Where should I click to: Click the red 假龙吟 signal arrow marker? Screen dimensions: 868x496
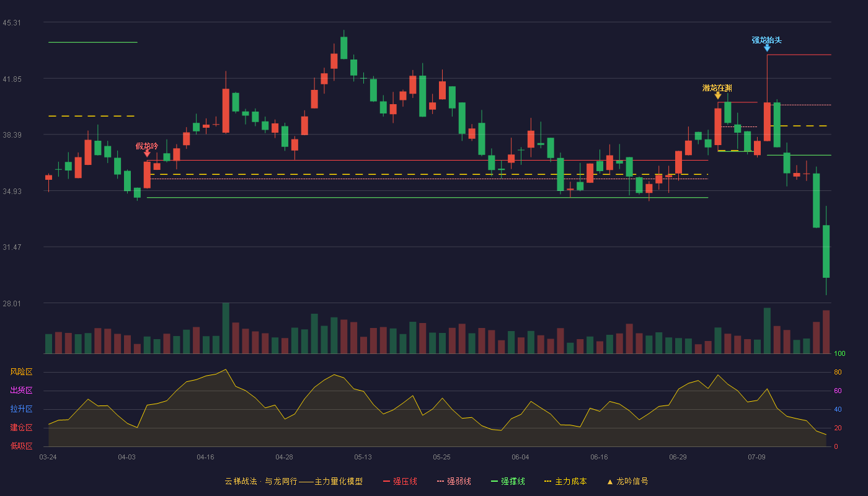click(147, 154)
